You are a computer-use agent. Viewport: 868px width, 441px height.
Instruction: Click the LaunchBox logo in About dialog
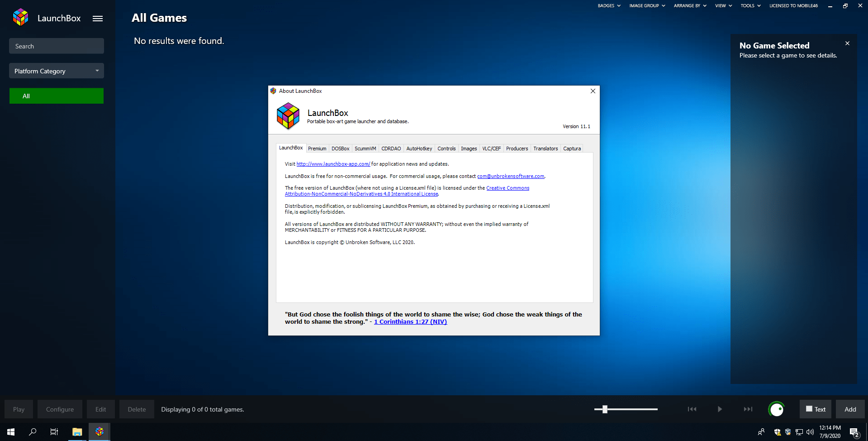[x=288, y=116]
